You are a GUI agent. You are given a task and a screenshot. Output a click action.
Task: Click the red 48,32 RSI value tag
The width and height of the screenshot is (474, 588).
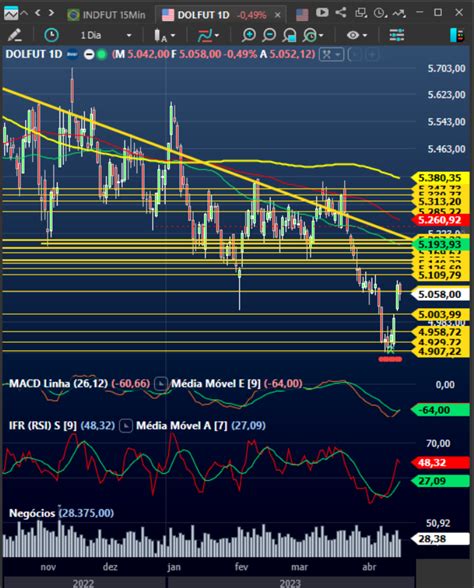440,462
